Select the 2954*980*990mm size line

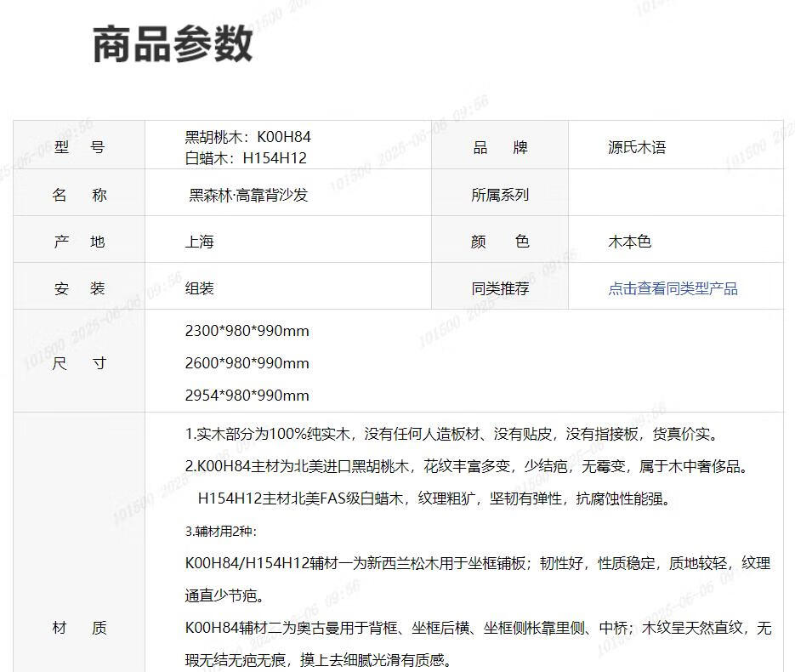pos(247,396)
